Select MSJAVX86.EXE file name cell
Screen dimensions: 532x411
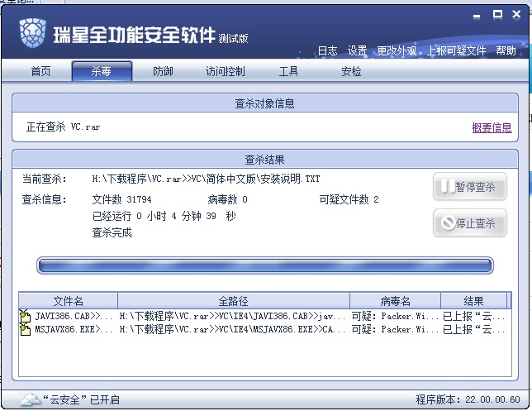point(74,329)
